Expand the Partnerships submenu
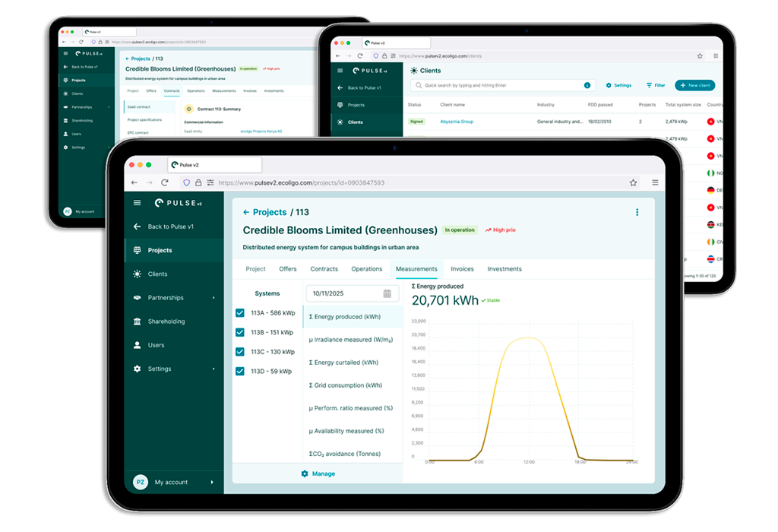Image resolution: width=778 pixels, height=532 pixels. pyautogui.click(x=213, y=298)
